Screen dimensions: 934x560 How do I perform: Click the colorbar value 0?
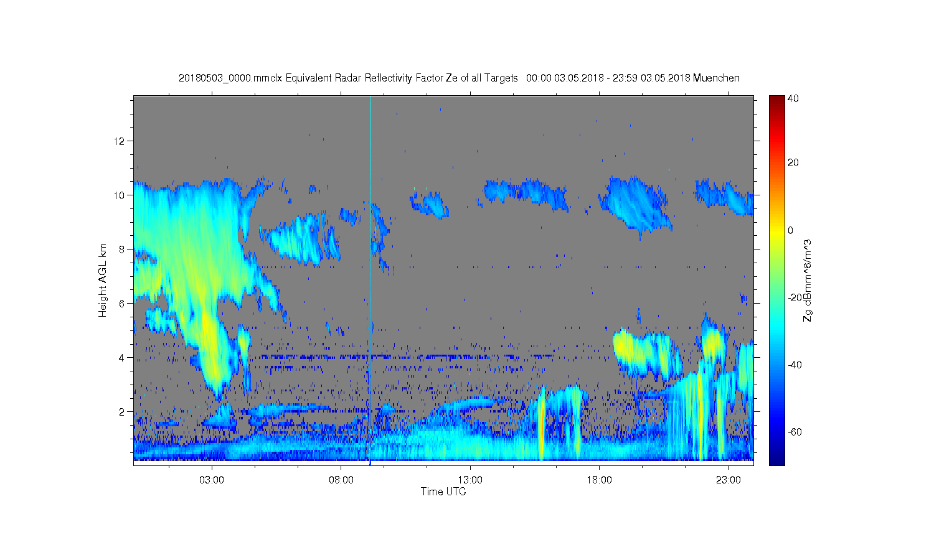pyautogui.click(x=791, y=230)
